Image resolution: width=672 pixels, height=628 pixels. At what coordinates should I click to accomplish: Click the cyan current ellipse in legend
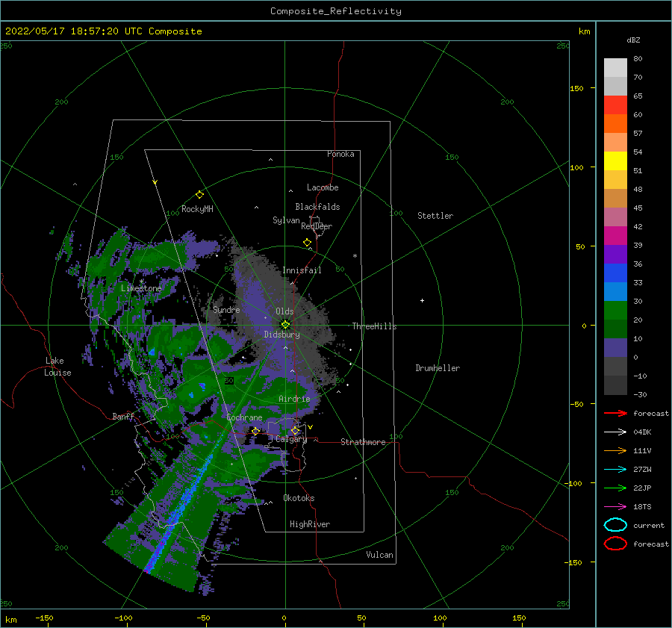[x=615, y=525]
